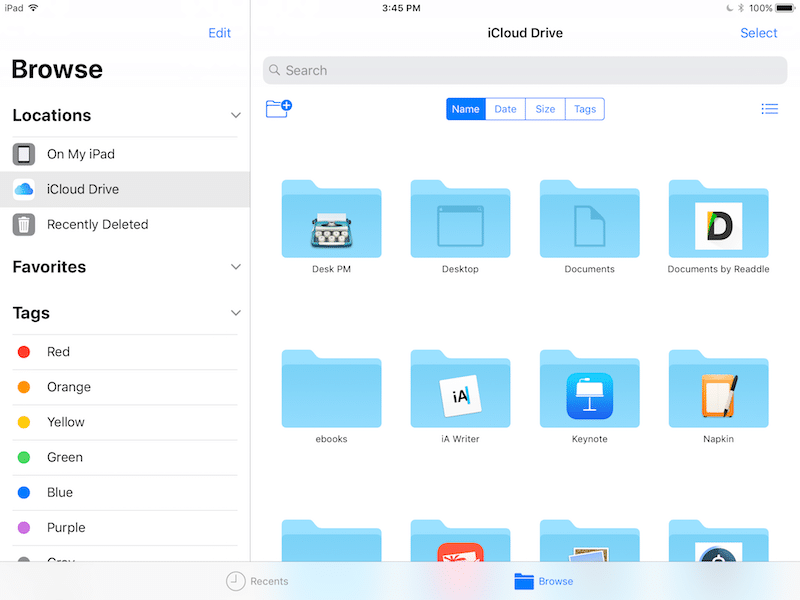Image resolution: width=800 pixels, height=600 pixels.
Task: Switch to list view layout
Action: [x=769, y=109]
